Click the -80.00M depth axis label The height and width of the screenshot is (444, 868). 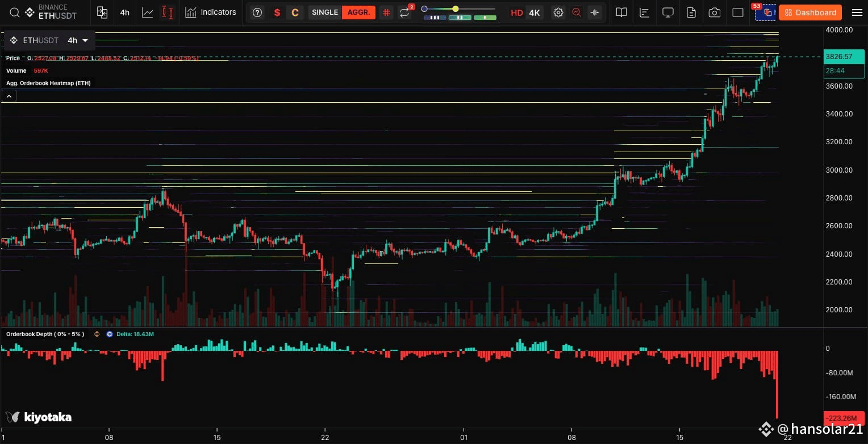coord(840,372)
